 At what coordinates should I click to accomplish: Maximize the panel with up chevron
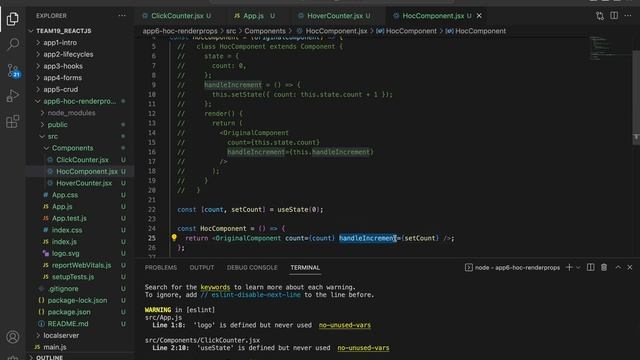(618, 267)
